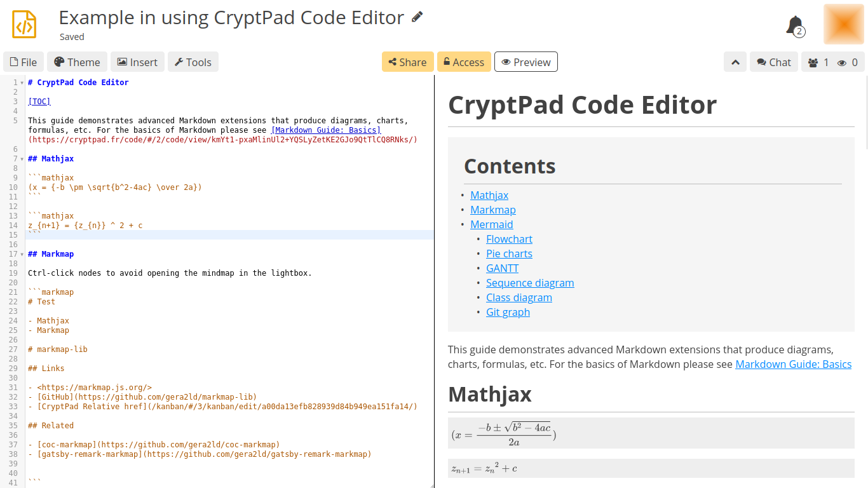Screen dimensions: 868x488
Task: Click the '## Links' editor line
Action: coord(46,369)
